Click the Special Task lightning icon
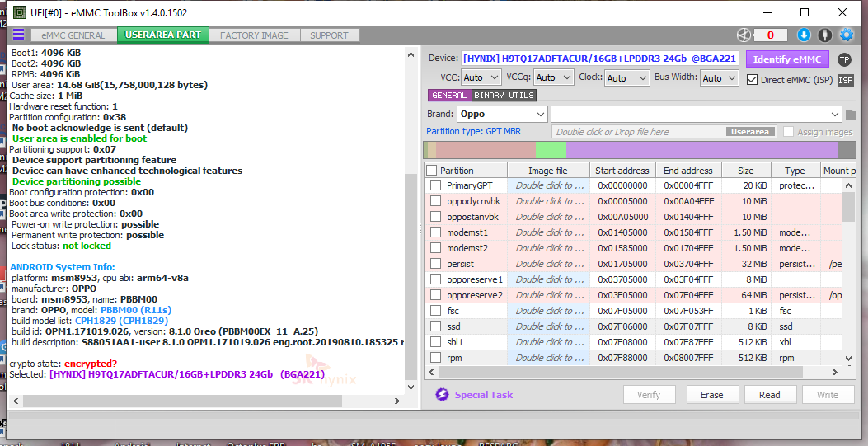 tap(442, 395)
